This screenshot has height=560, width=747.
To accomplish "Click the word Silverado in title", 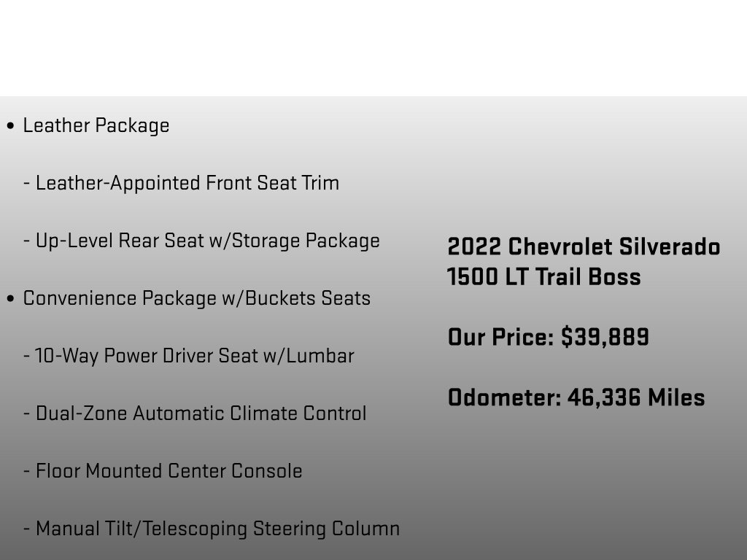I will (670, 247).
